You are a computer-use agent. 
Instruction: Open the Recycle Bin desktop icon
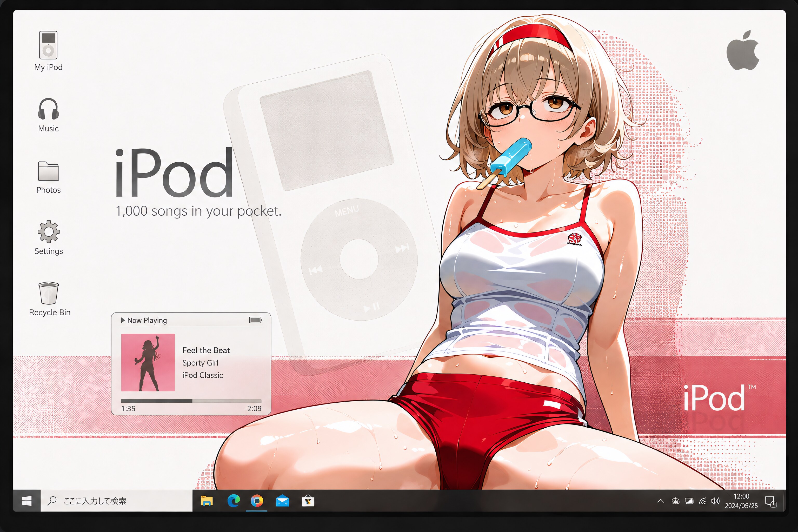click(50, 299)
